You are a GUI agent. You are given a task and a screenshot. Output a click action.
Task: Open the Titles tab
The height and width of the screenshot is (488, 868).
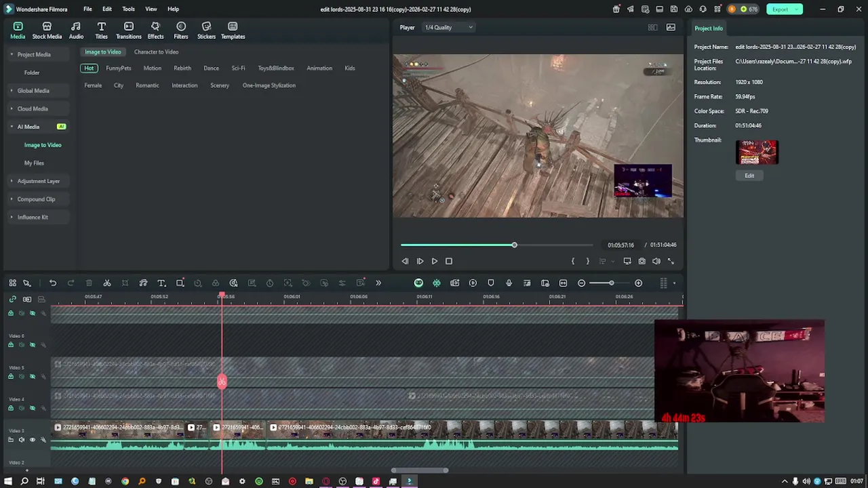pos(101,30)
